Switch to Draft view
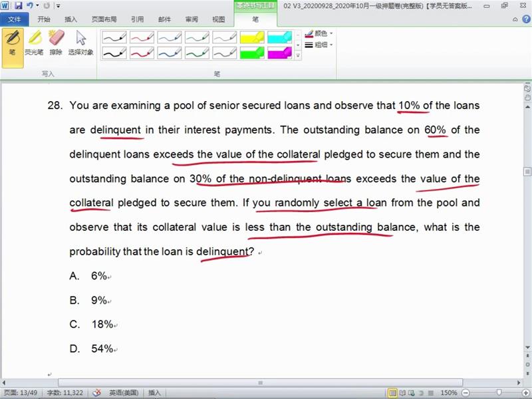Image resolution: width=532 pixels, height=399 pixels. (x=430, y=393)
